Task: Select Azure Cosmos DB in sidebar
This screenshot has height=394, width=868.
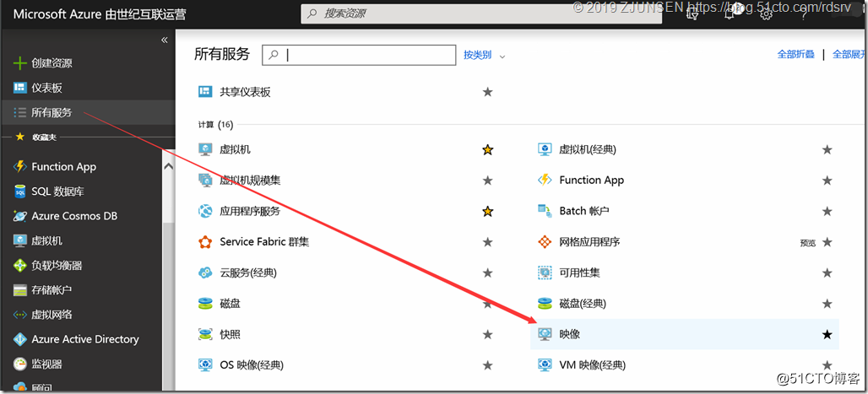Action: coord(74,216)
